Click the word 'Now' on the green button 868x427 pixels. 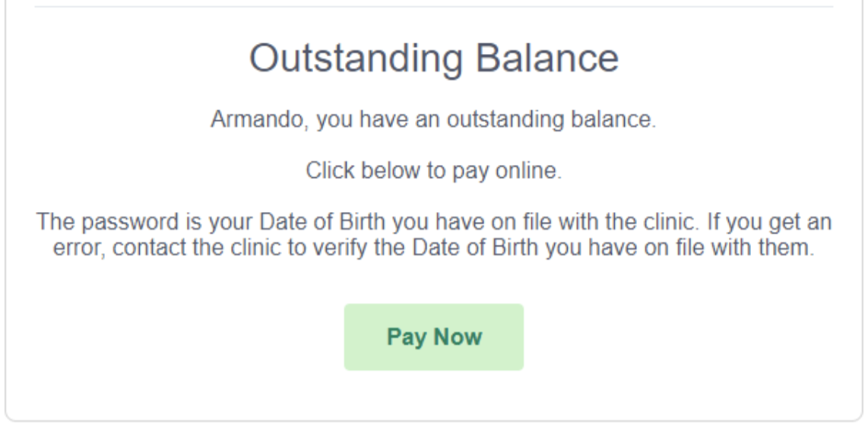(x=458, y=337)
